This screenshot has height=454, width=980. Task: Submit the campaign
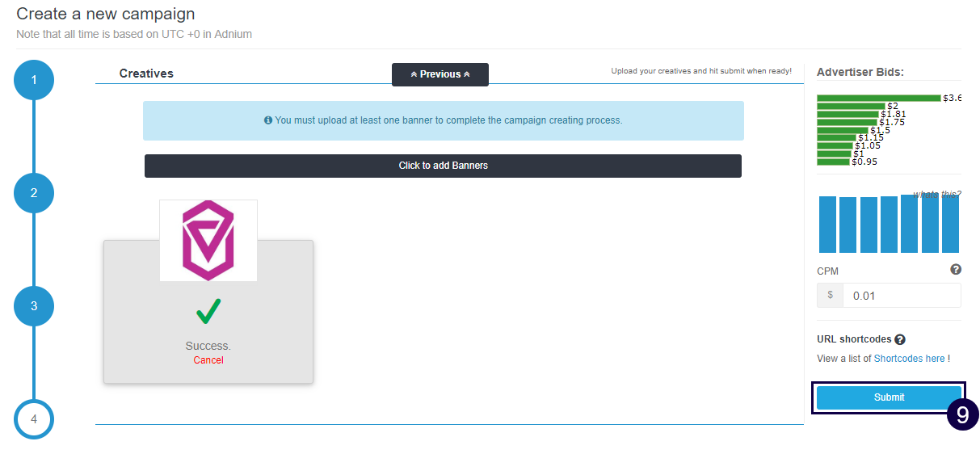coord(889,397)
